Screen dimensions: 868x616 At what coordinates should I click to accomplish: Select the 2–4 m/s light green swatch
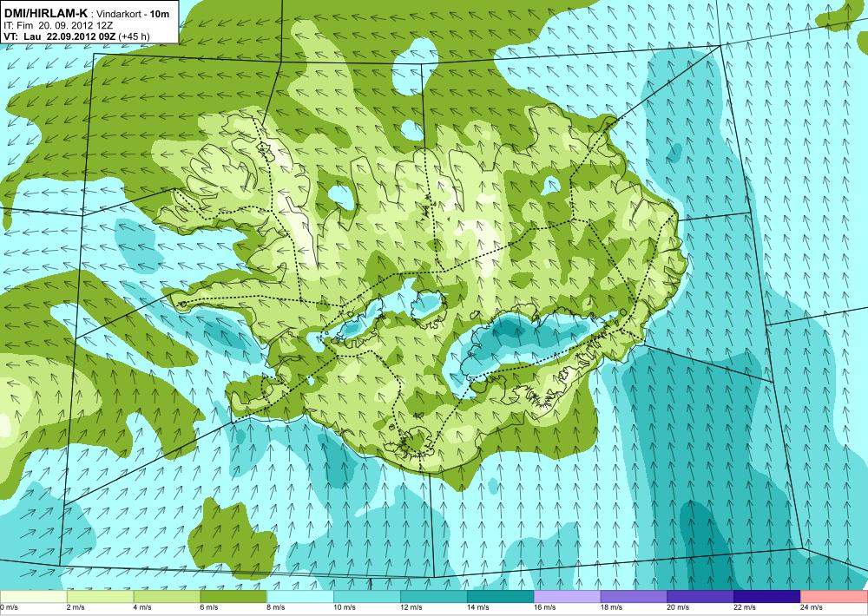[x=100, y=597]
